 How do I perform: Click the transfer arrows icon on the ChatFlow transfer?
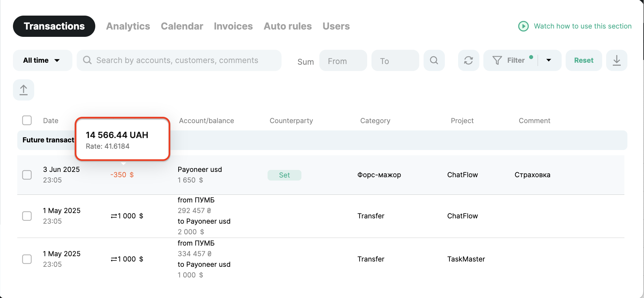point(114,216)
